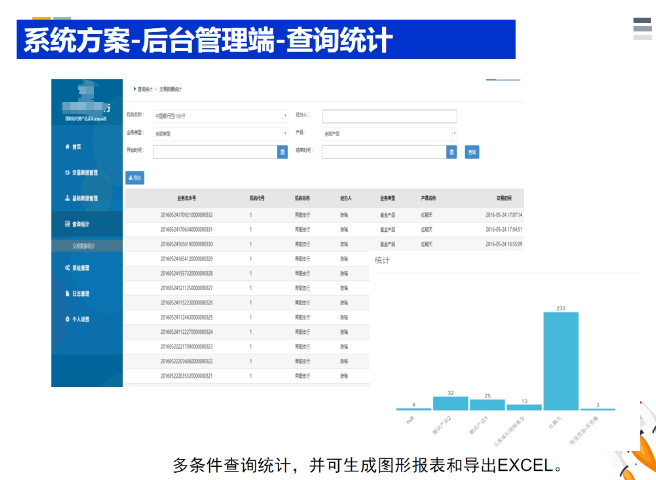Click the tallest chart bar labeled 235
656x480 pixels.
point(561,361)
